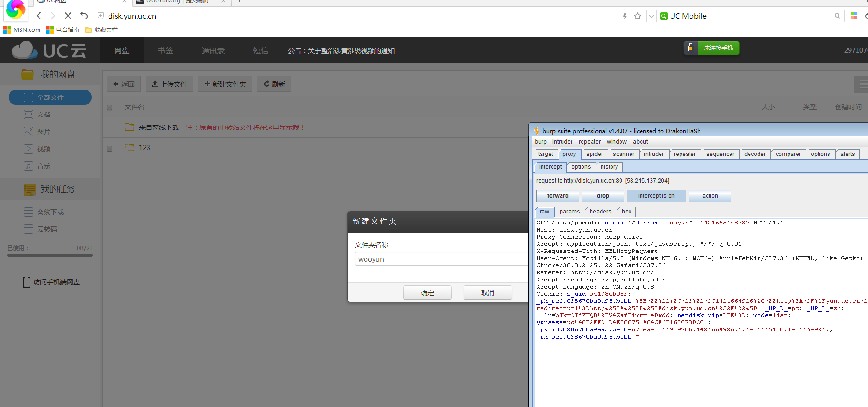Open proxy options sub-tab
Viewport: 868px width, 407px height.
tap(581, 167)
